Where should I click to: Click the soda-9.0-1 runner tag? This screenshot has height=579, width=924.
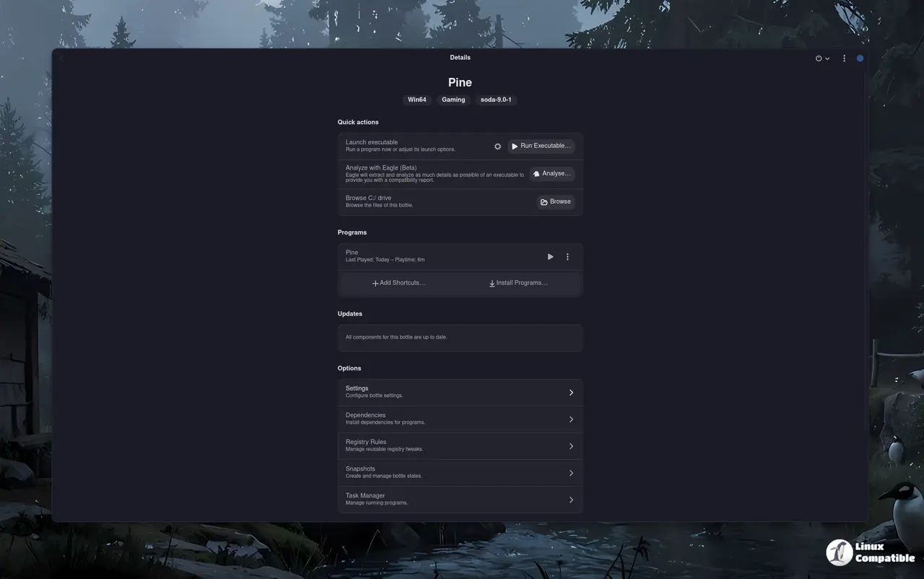(496, 100)
